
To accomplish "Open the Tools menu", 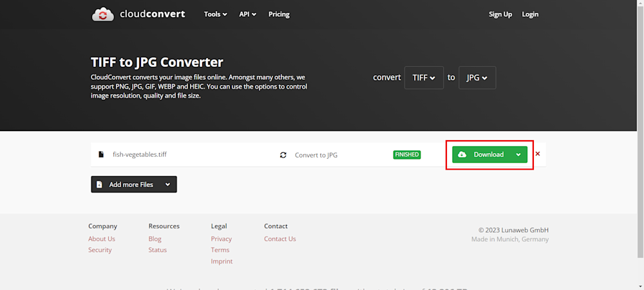I will (216, 14).
